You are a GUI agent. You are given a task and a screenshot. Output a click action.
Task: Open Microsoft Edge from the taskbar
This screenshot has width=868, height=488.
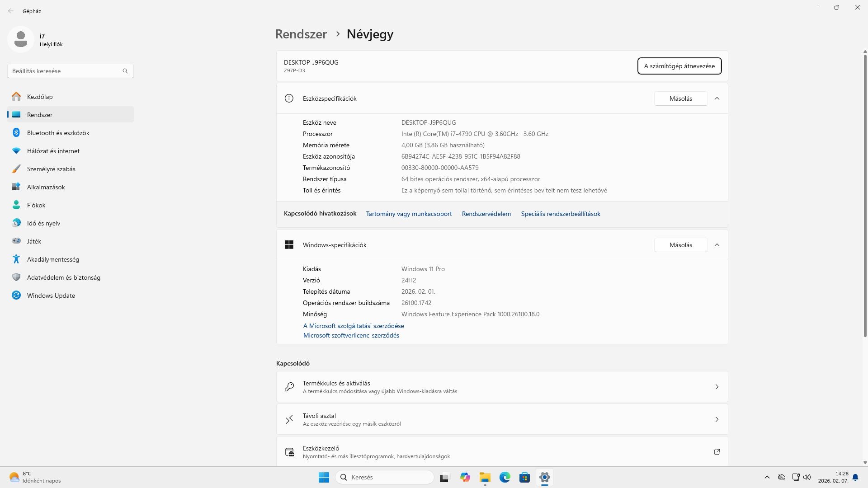click(505, 477)
